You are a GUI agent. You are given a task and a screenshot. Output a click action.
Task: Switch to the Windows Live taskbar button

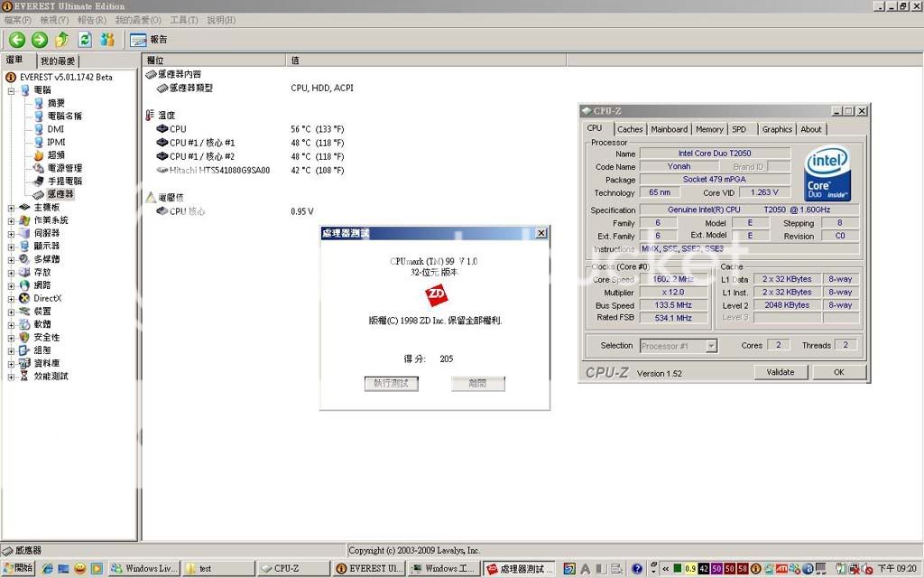143,569
